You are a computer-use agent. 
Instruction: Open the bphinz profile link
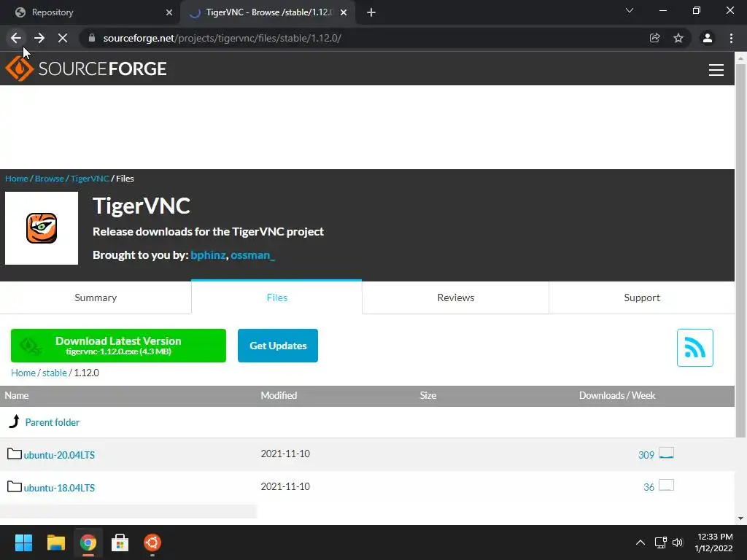click(x=208, y=255)
